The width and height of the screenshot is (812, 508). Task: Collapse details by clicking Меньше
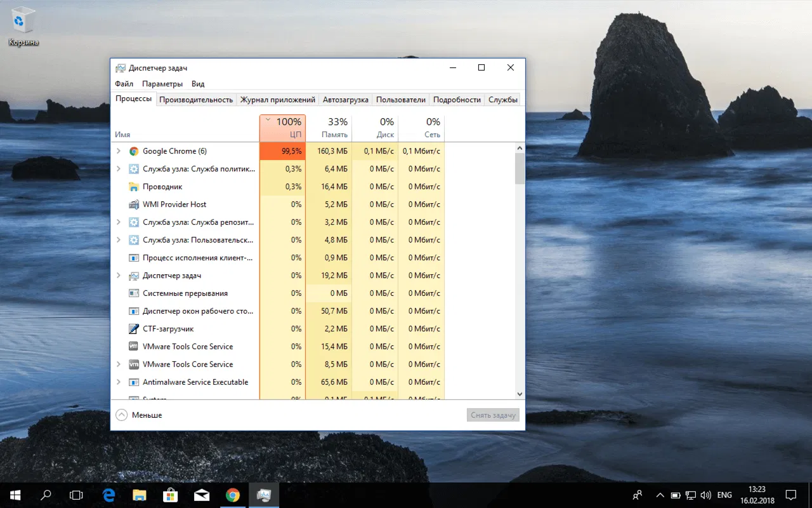coord(140,415)
